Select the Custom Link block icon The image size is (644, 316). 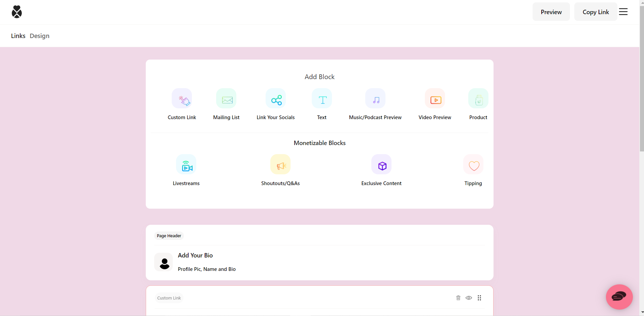coord(182,99)
